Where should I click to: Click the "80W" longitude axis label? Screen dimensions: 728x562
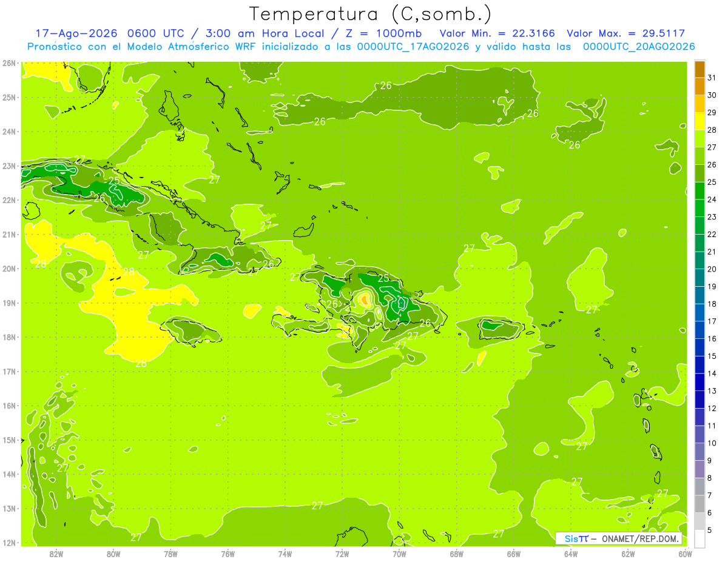coord(113,554)
